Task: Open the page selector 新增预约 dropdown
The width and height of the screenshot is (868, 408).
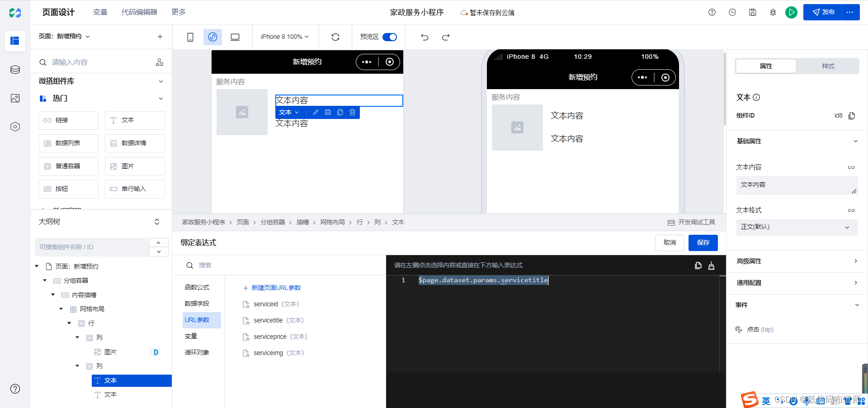Action: point(64,37)
